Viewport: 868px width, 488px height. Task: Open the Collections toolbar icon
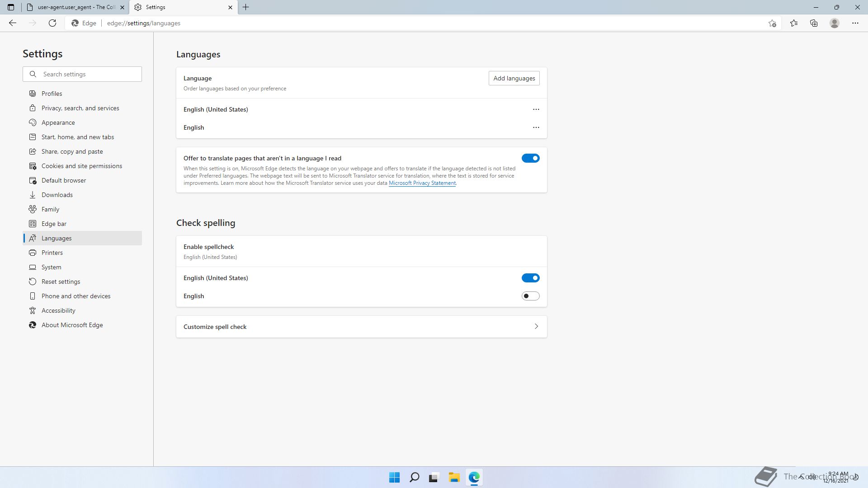coord(814,23)
